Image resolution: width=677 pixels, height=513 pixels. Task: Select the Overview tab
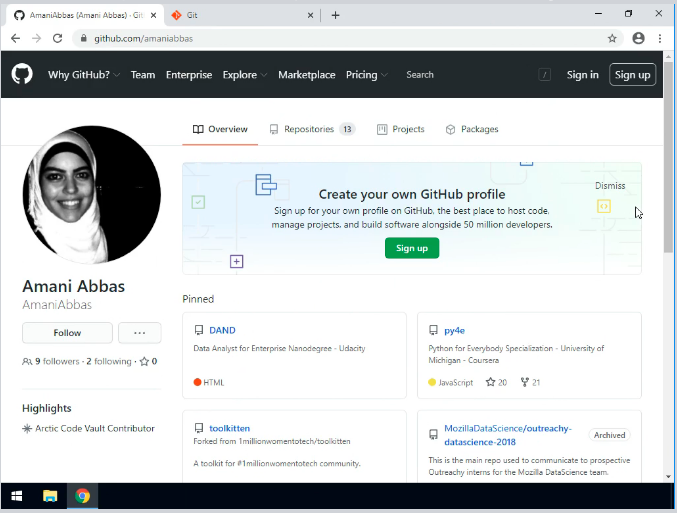[x=220, y=129]
